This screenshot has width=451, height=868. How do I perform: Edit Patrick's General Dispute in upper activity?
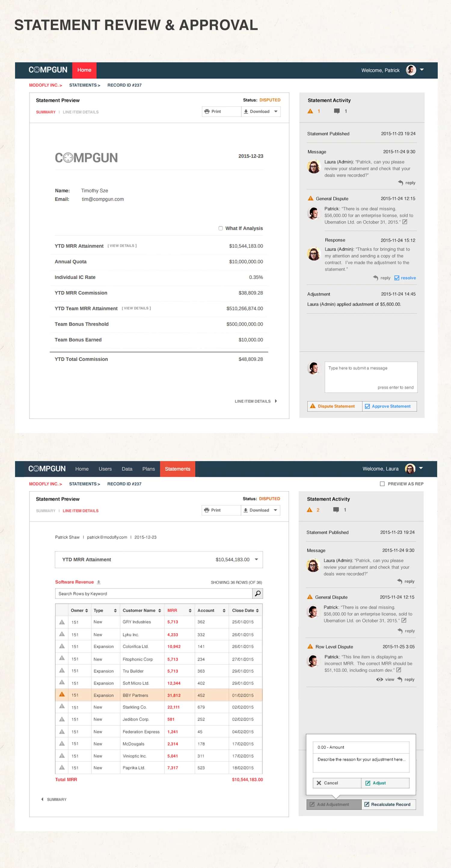click(x=405, y=222)
